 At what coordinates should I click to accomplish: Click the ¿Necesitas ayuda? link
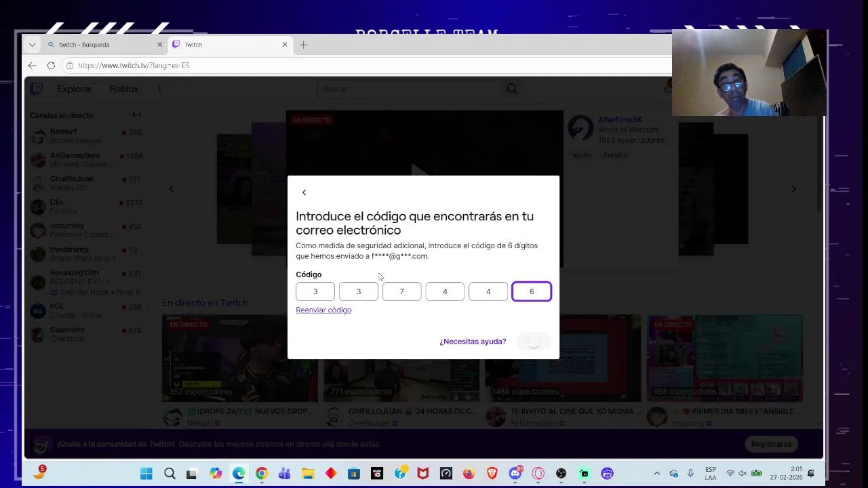tap(473, 342)
